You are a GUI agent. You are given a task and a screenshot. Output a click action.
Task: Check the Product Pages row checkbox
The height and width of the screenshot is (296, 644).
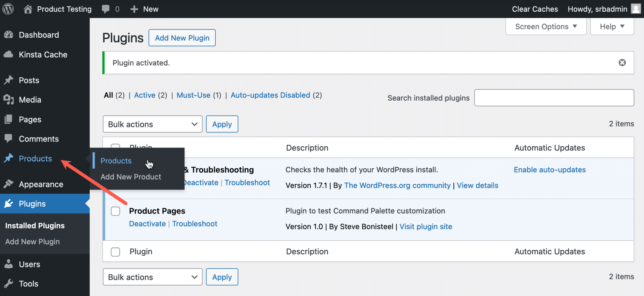pyautogui.click(x=115, y=211)
